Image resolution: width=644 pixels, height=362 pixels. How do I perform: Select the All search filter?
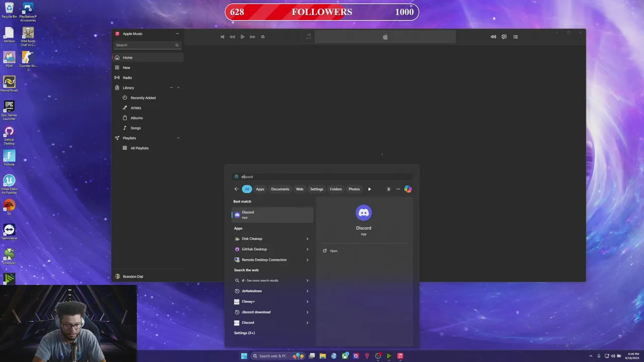tap(247, 189)
